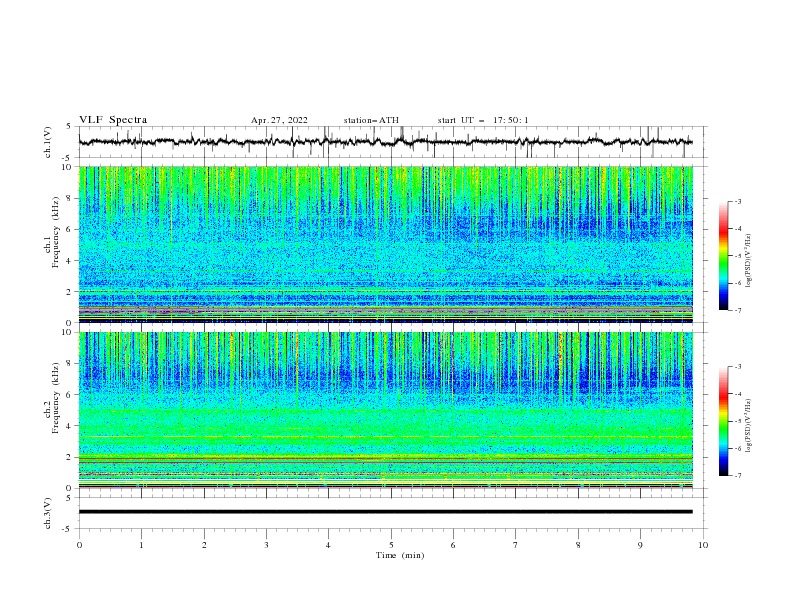Image resolution: width=792 pixels, height=612 pixels.
Task: Click the time axis tick label "1"
Action: tap(141, 545)
